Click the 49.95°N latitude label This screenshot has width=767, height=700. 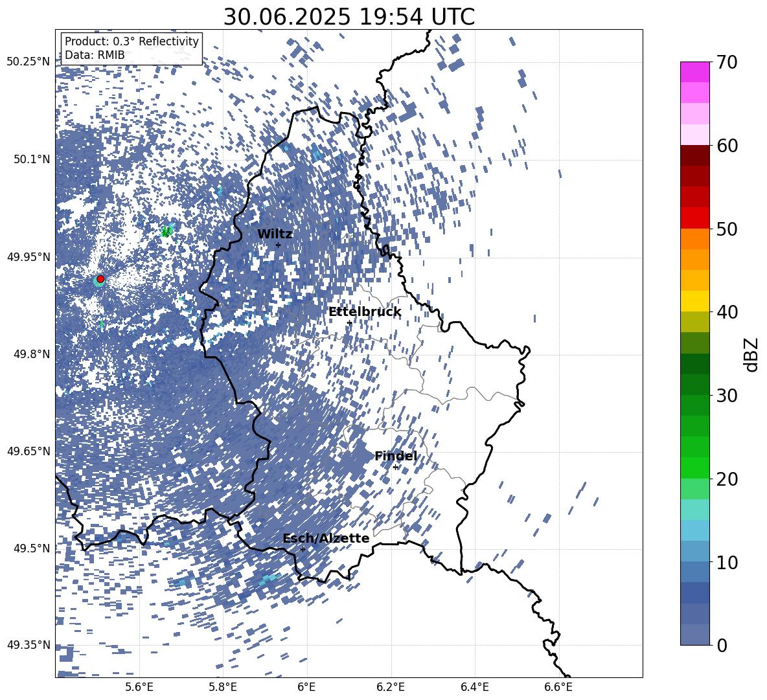29,256
